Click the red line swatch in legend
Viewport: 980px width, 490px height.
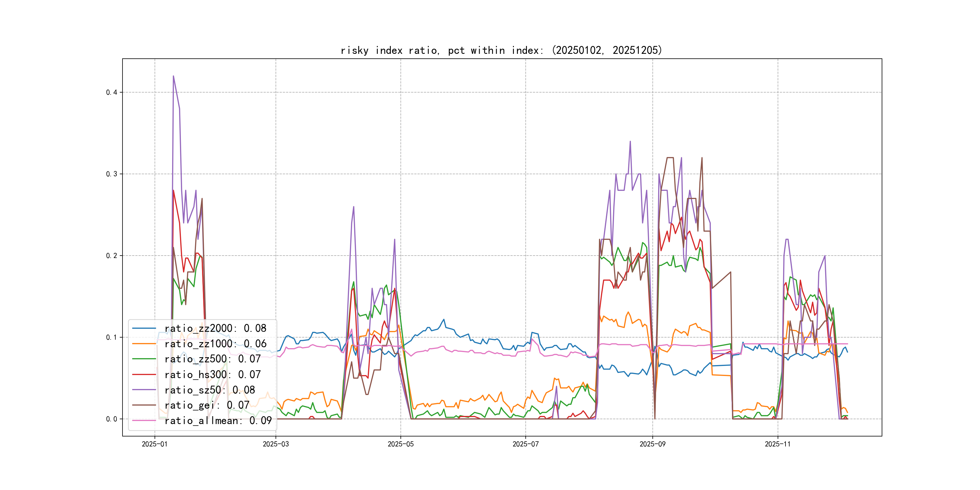pos(144,374)
